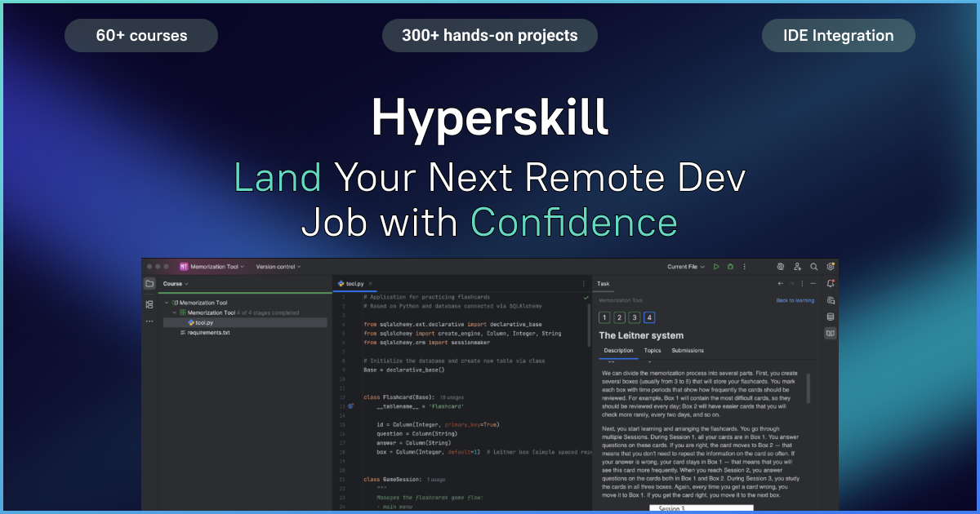
Task: Click the "18 usages" hint after Flashcard class
Action: click(451, 397)
